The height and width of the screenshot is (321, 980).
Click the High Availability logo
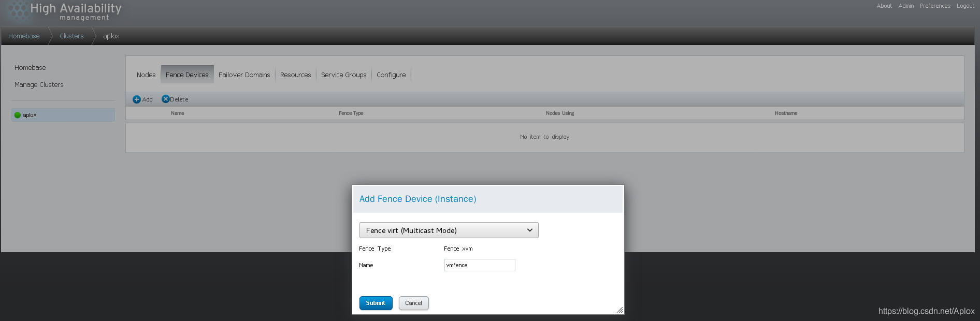click(x=65, y=11)
